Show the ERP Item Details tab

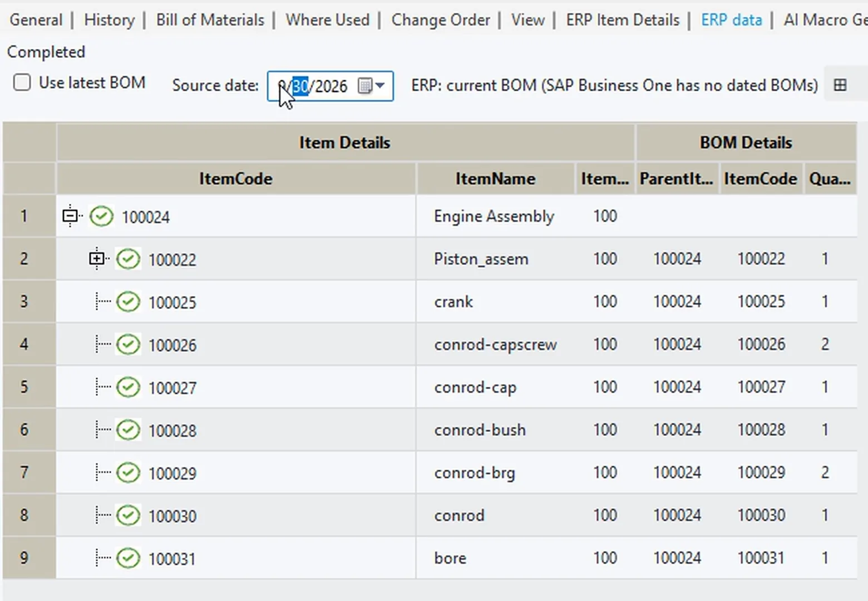[x=623, y=20]
